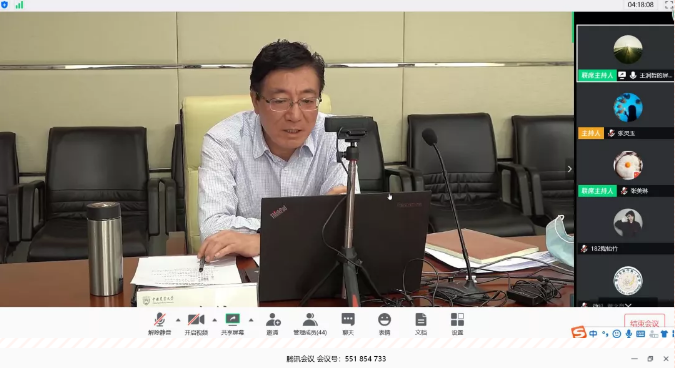Toggle fullscreen icon at top right
The height and width of the screenshot is (368, 678).
[668, 5]
